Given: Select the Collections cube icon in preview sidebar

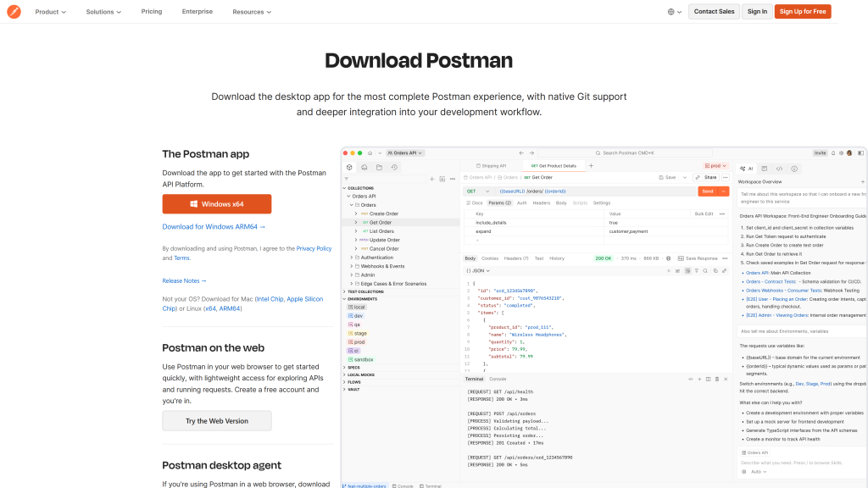Looking at the screenshot, I should (x=349, y=167).
